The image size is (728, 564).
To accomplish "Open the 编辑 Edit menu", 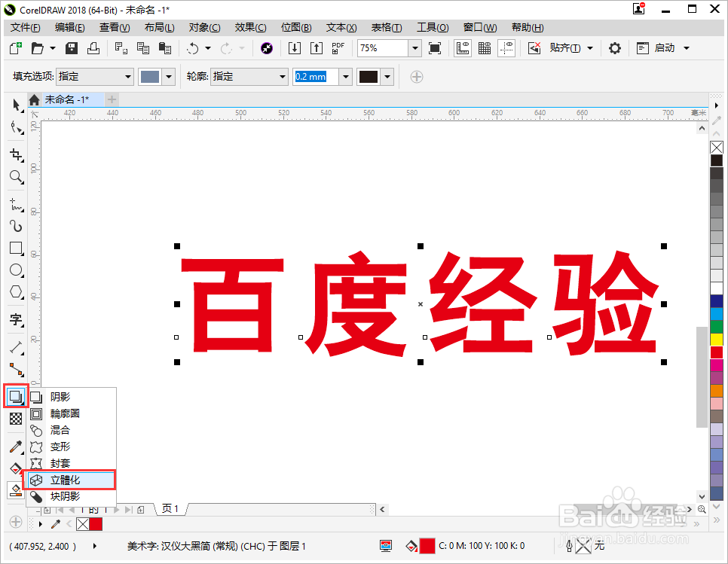I will (x=69, y=28).
